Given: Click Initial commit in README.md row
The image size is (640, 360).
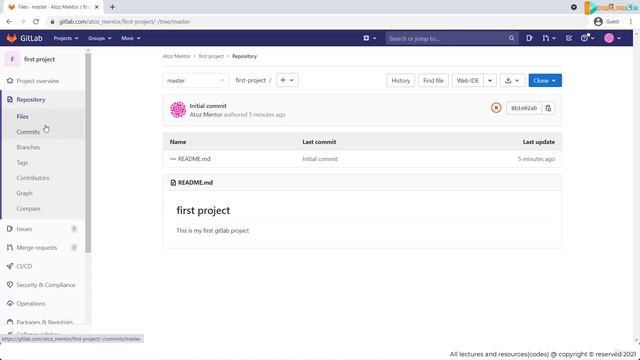Looking at the screenshot, I should tap(320, 159).
